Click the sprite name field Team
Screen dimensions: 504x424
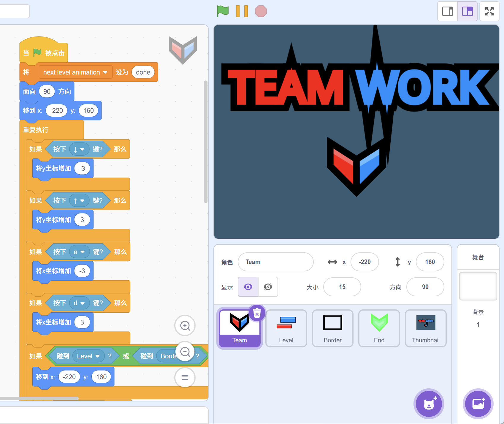tap(275, 262)
